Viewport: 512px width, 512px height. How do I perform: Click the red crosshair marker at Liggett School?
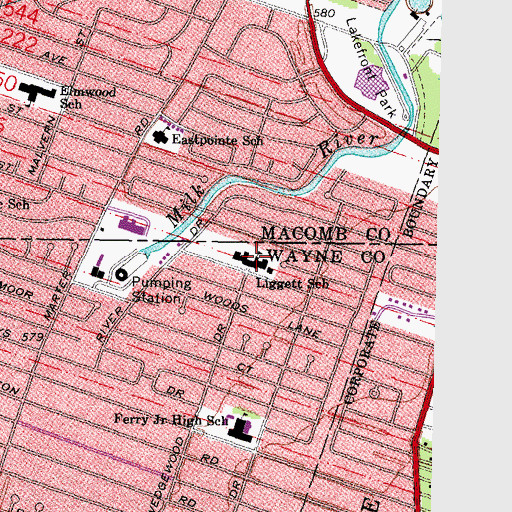tap(257, 256)
